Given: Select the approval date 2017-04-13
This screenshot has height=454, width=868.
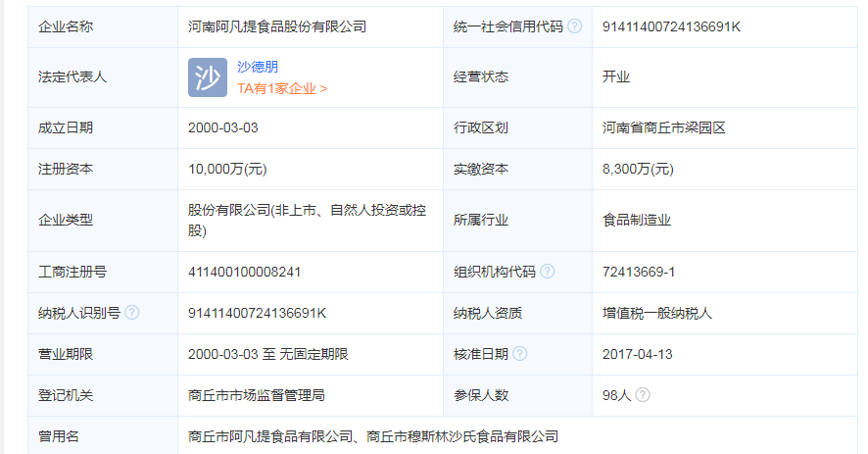Looking at the screenshot, I should (x=637, y=354).
